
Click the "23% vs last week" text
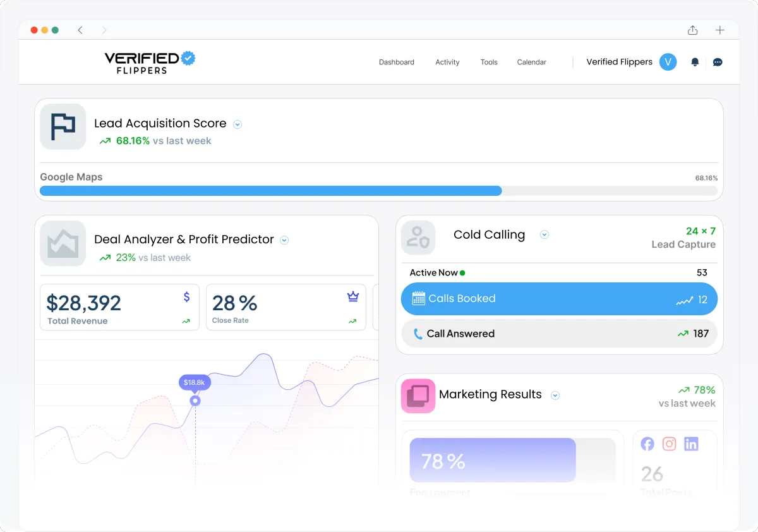[x=153, y=258]
